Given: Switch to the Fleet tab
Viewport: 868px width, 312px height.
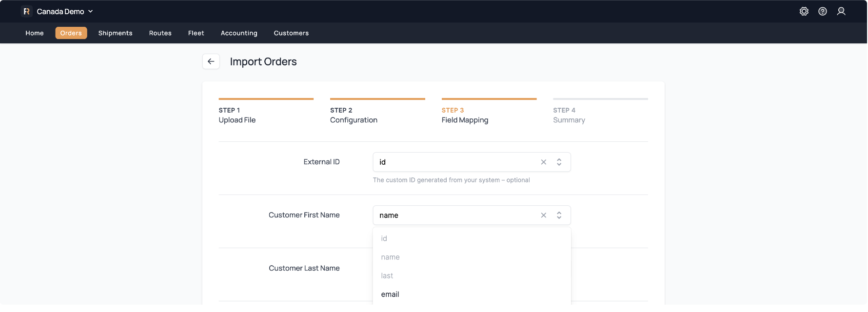Looking at the screenshot, I should point(196,33).
